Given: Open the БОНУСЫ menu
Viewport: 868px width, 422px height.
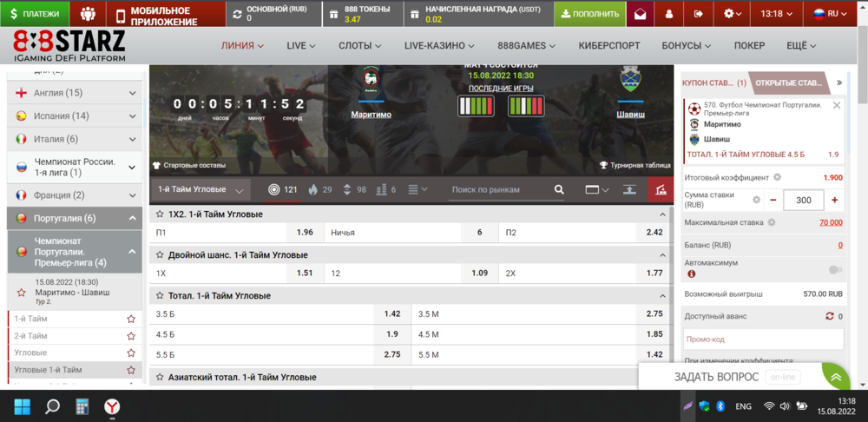Looking at the screenshot, I should [687, 46].
